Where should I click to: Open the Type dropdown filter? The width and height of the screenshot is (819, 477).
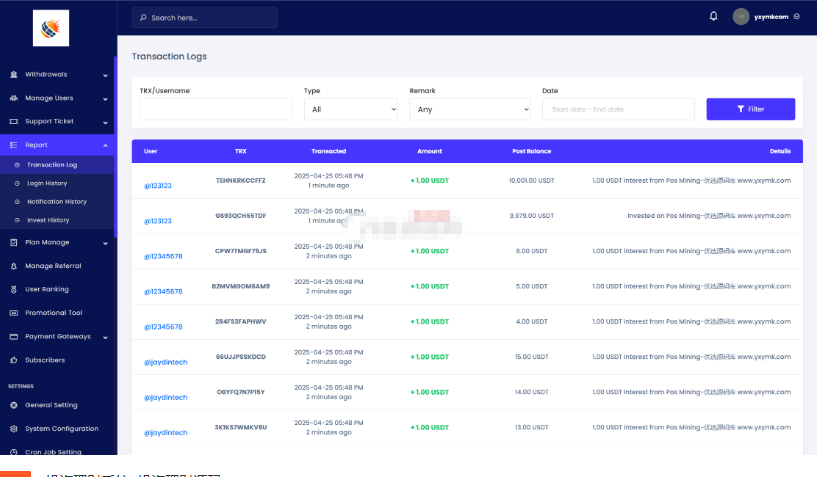coord(350,109)
